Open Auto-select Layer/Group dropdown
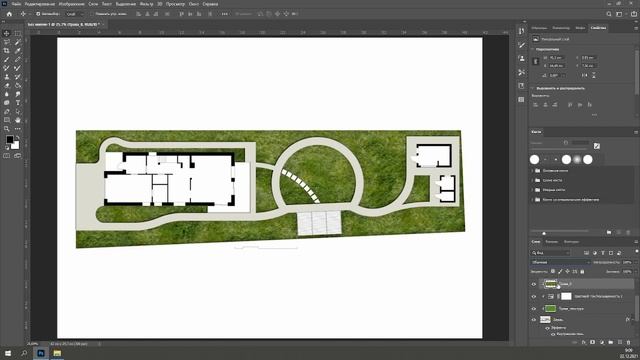 point(74,14)
